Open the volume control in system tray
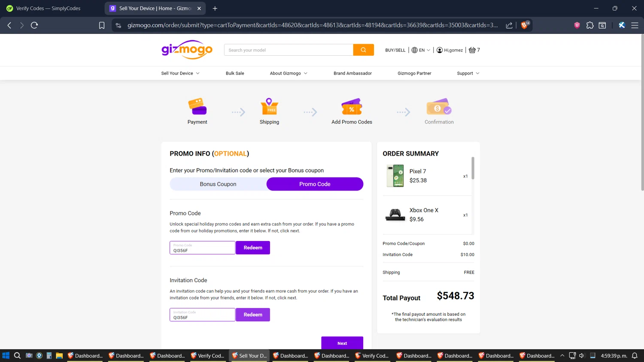Viewport: 644px width, 362px height. coord(582,356)
